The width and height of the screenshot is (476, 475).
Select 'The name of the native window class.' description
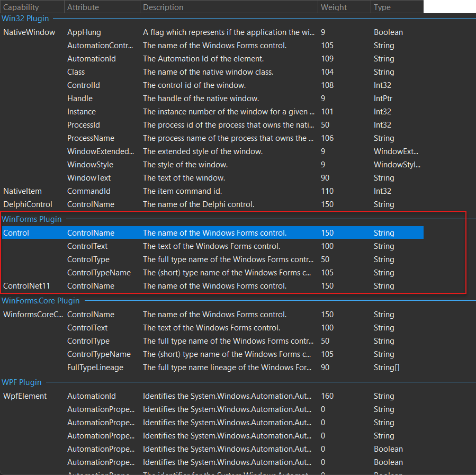(x=208, y=72)
